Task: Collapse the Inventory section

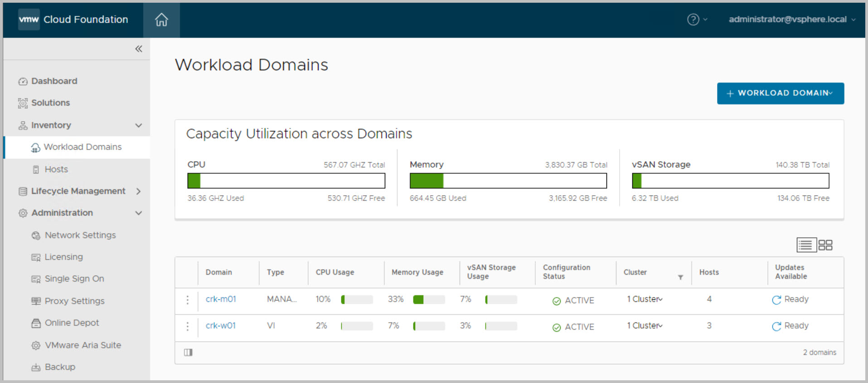Action: click(139, 125)
